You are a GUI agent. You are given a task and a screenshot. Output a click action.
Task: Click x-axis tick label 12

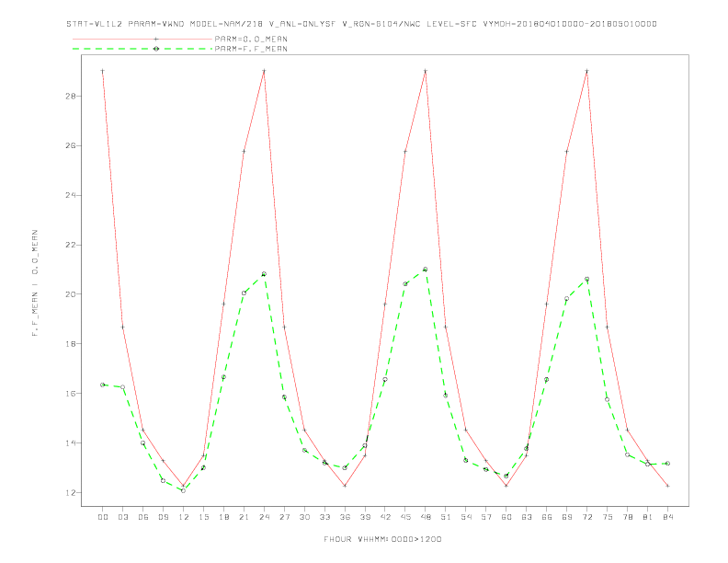click(x=184, y=517)
